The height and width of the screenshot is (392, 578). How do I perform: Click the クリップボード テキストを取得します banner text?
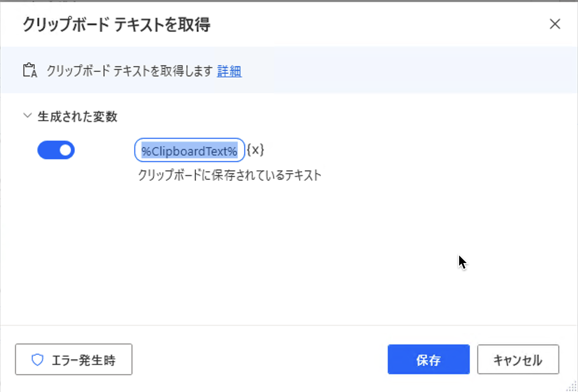point(130,71)
